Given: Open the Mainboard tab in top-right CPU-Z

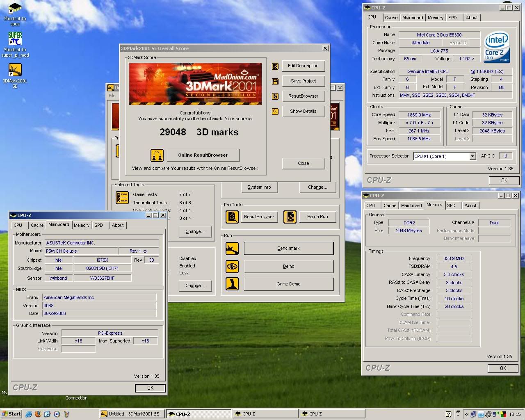Looking at the screenshot, I should 412,18.
